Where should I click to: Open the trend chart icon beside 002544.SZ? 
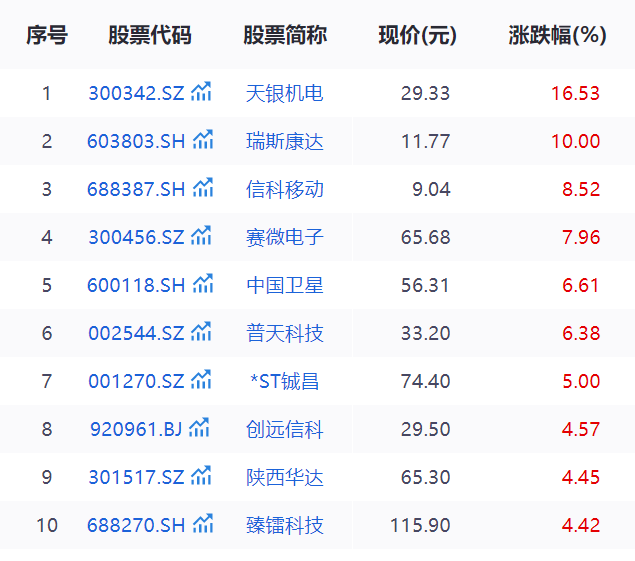click(x=202, y=333)
